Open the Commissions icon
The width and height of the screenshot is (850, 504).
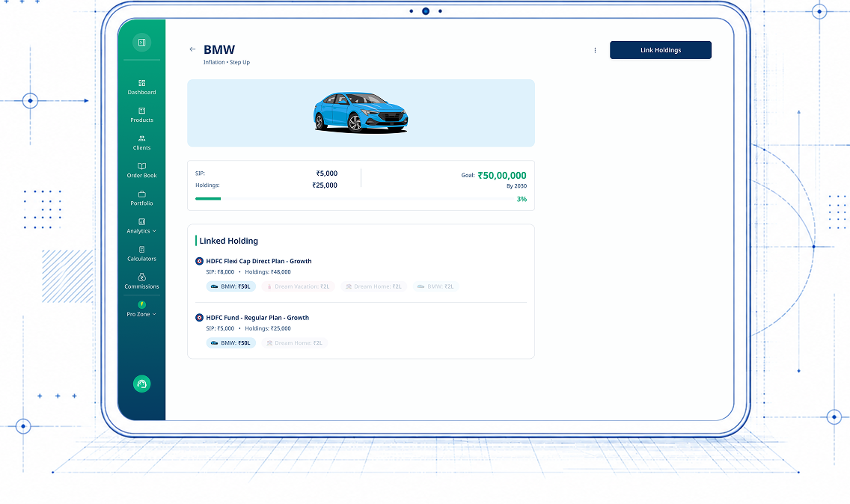click(x=141, y=277)
